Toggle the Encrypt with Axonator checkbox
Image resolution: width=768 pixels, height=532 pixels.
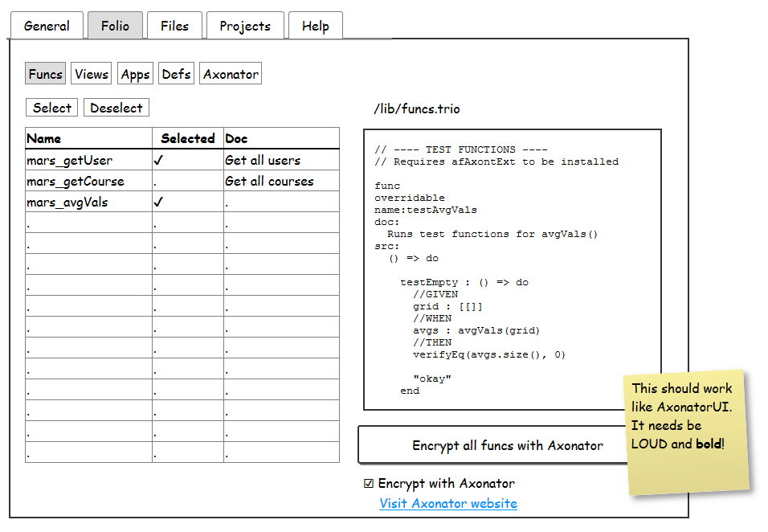click(369, 484)
